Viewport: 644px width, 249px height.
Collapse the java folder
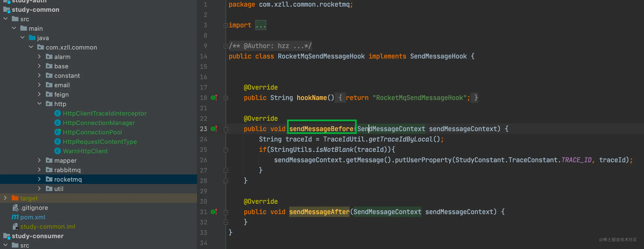(22, 38)
